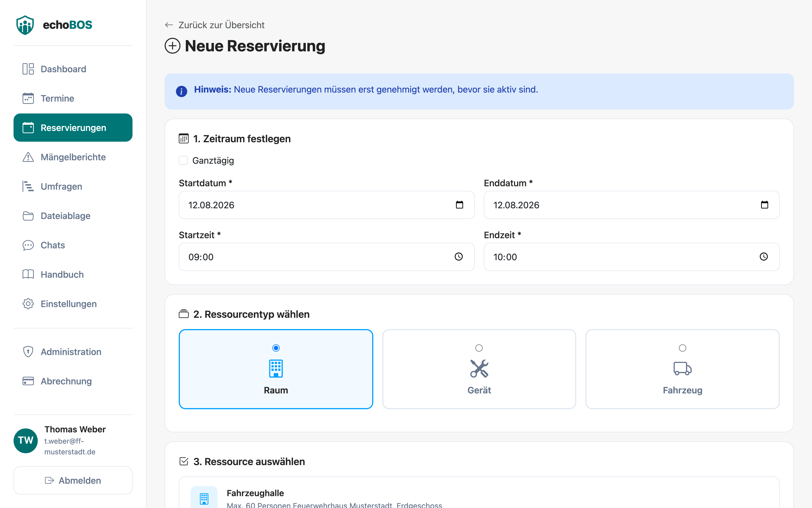The width and height of the screenshot is (812, 508).
Task: Click the Einstellungen gear icon
Action: coord(28,304)
